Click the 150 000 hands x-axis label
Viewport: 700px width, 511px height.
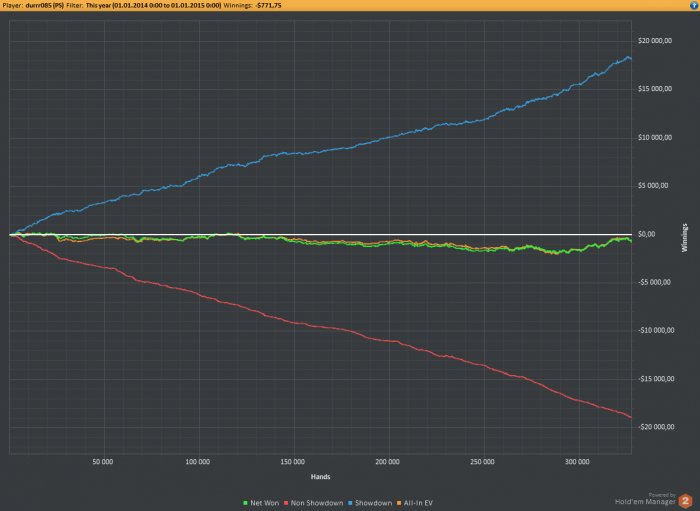pyautogui.click(x=293, y=462)
